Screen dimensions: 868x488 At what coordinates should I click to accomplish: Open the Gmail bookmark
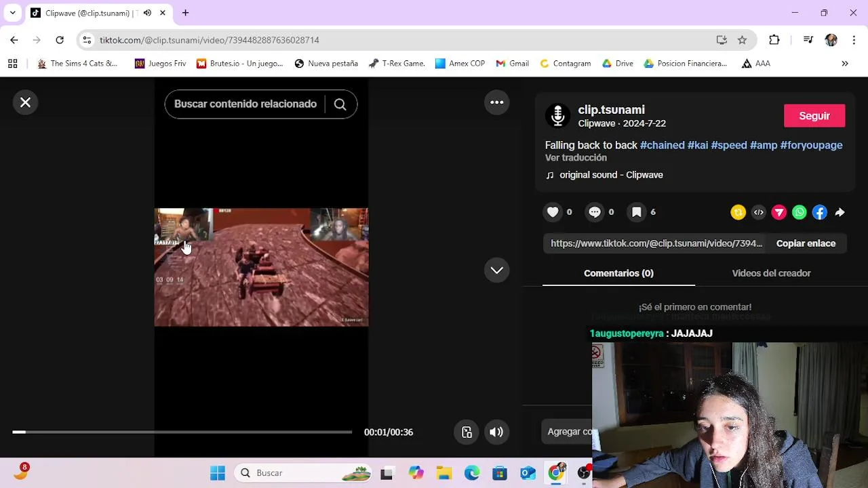pos(512,63)
